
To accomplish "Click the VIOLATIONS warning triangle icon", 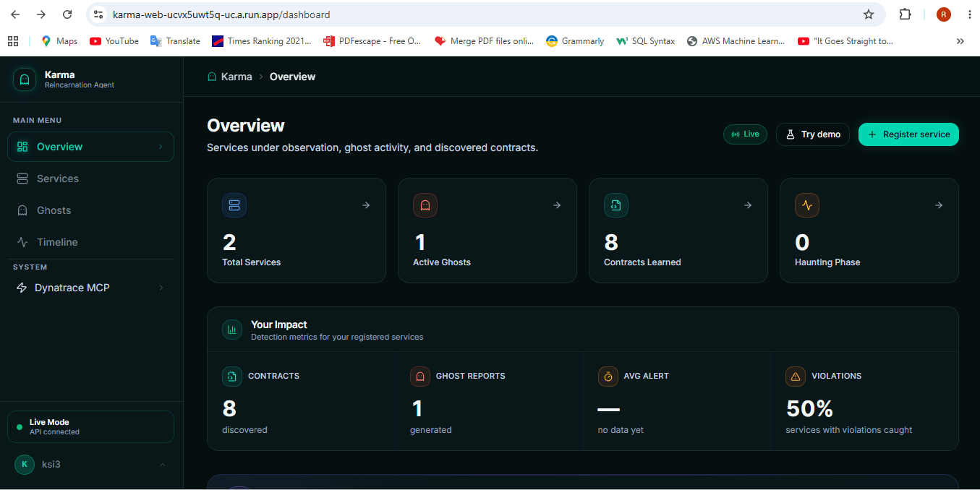I will [796, 377].
